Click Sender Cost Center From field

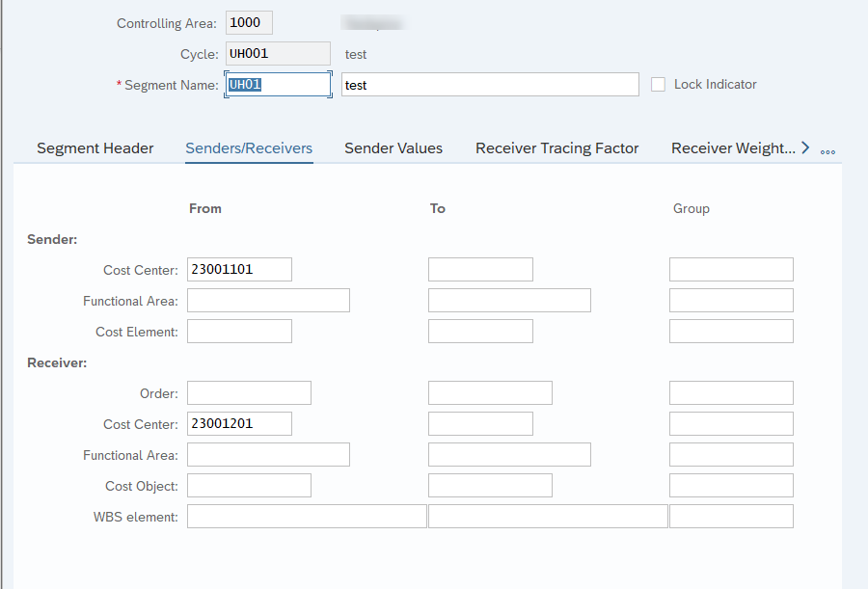click(239, 270)
